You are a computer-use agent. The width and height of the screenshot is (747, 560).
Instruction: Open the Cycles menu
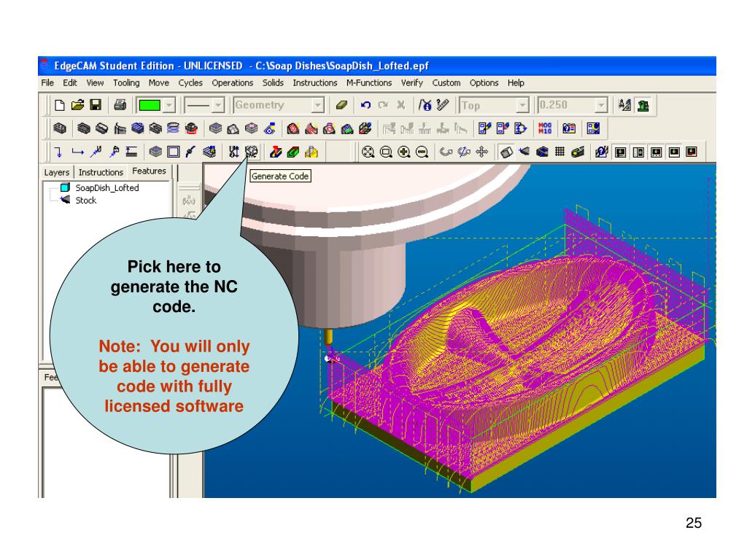(x=190, y=83)
